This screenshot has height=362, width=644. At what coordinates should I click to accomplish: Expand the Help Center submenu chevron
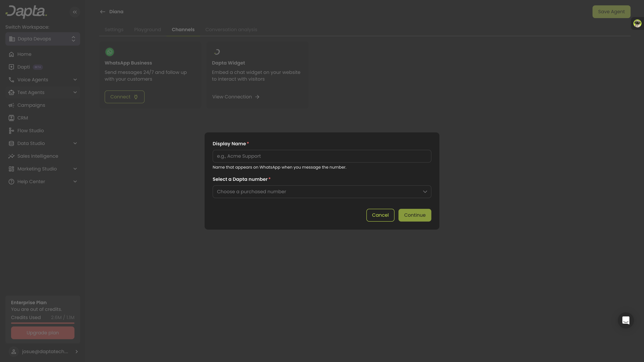tap(75, 182)
